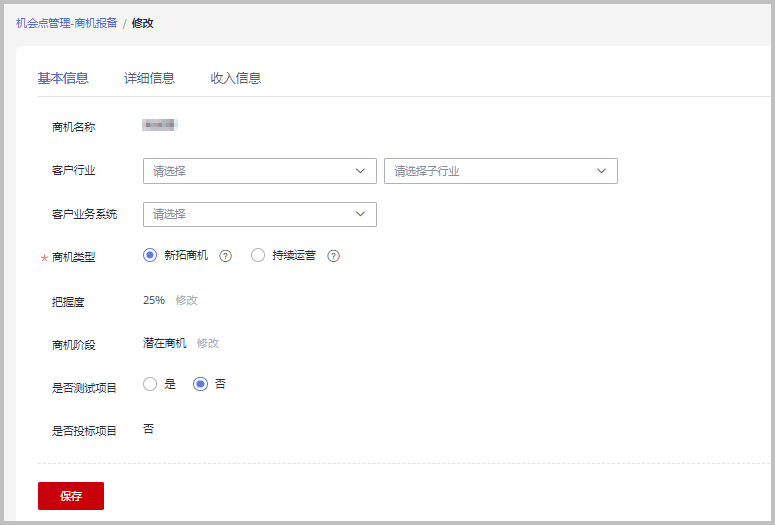Image resolution: width=775 pixels, height=525 pixels.
Task: Open help icon next to 持续运营
Action: 334,256
